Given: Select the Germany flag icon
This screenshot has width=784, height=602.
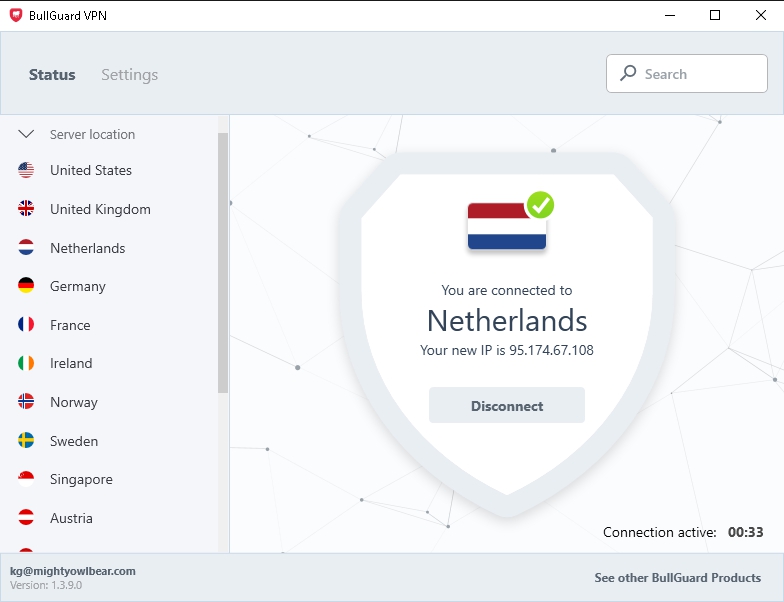Looking at the screenshot, I should pyautogui.click(x=26, y=286).
